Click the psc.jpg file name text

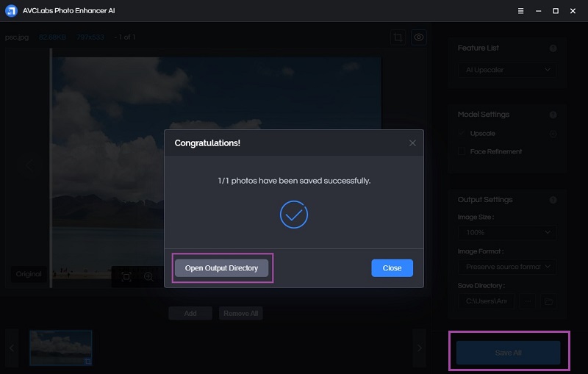coord(17,37)
